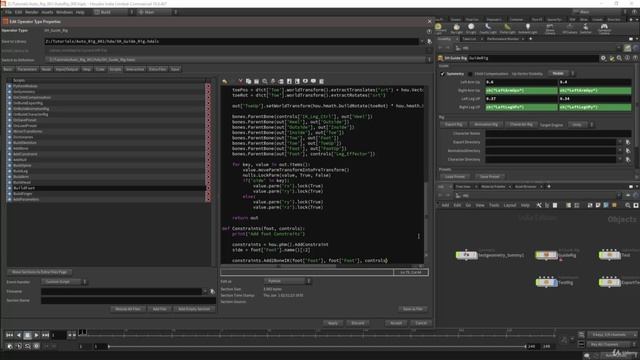Click play forward button in playbar
Image resolution: width=640 pixels, height=360 pixels.
click(36, 335)
